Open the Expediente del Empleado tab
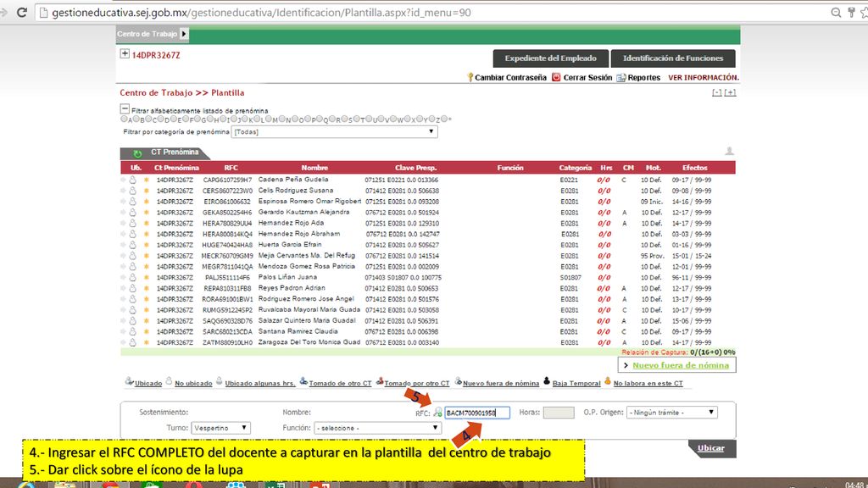868x488 pixels. click(551, 58)
